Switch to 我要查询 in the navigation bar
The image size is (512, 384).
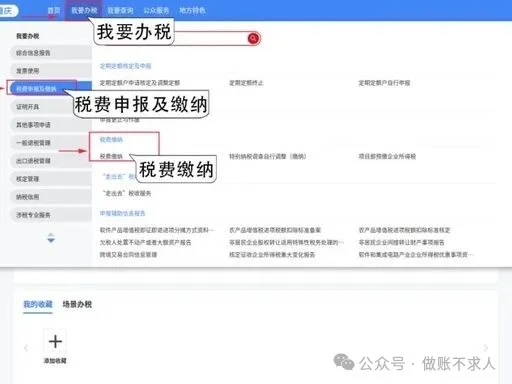click(120, 10)
